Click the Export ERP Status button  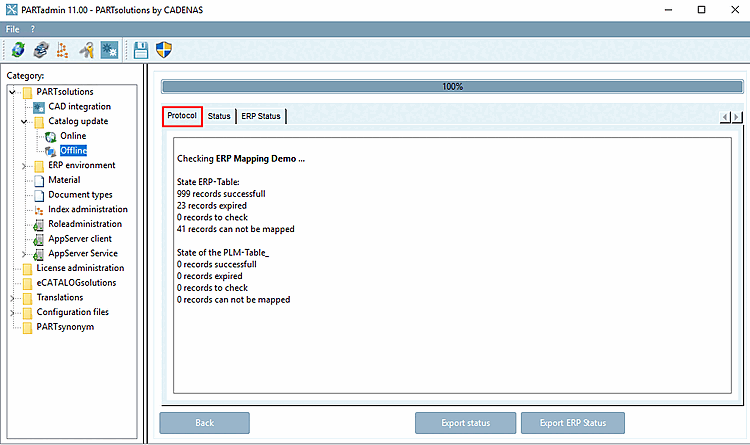pos(573,423)
